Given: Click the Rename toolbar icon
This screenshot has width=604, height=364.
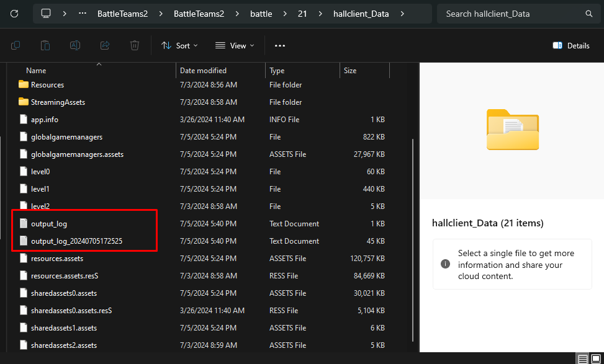Looking at the screenshot, I should [75, 45].
